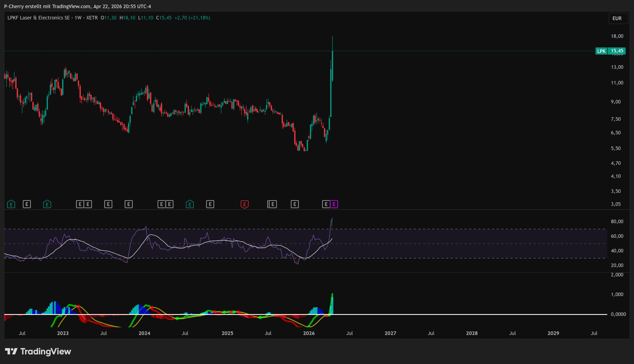Screen dimensions: 634x364
Task: Click the 2029 label on time axis
Action: [x=553, y=333]
